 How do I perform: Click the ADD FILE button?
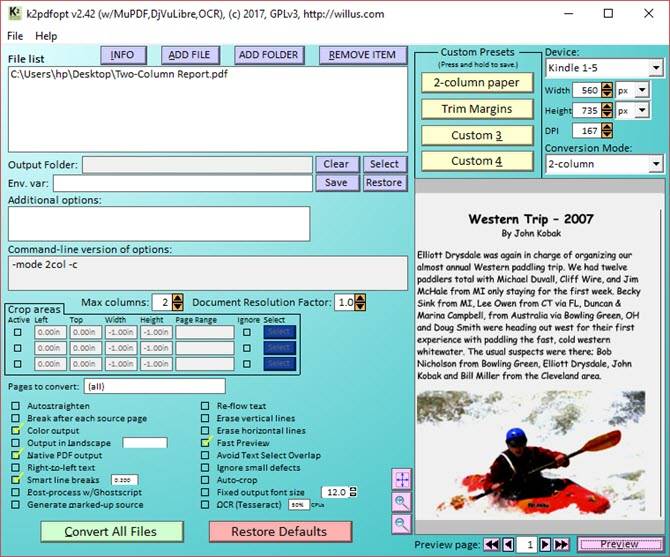[x=190, y=55]
